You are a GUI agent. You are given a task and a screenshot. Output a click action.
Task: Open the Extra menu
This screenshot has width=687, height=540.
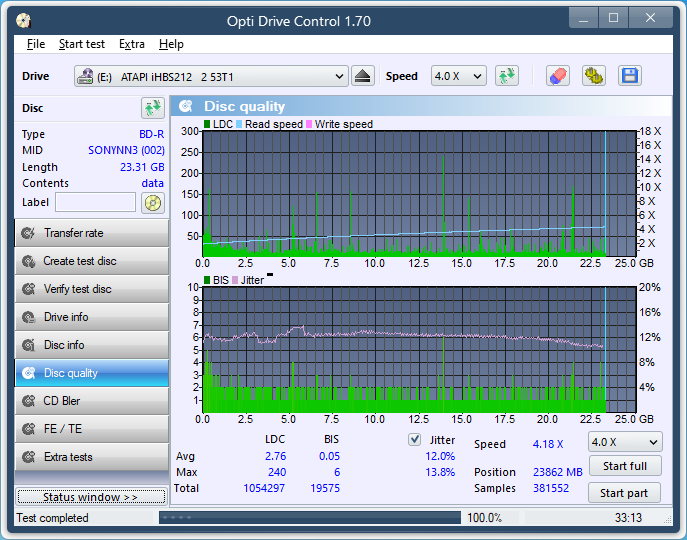tap(131, 44)
